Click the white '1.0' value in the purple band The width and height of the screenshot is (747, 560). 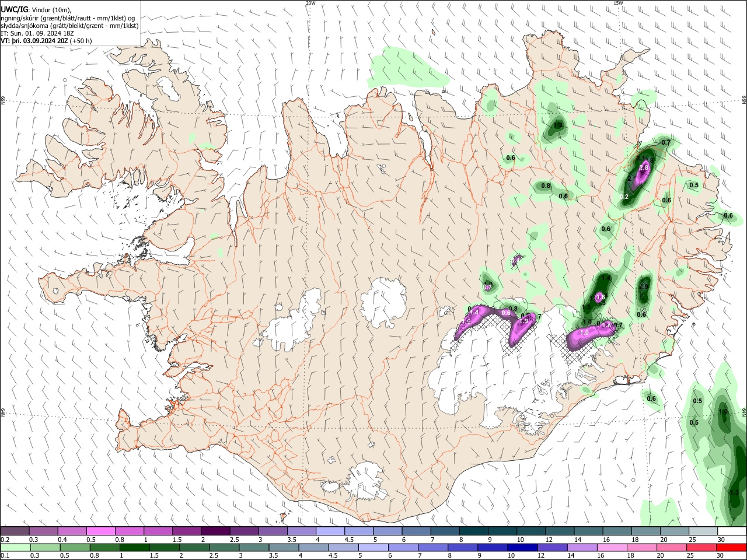pos(584,332)
